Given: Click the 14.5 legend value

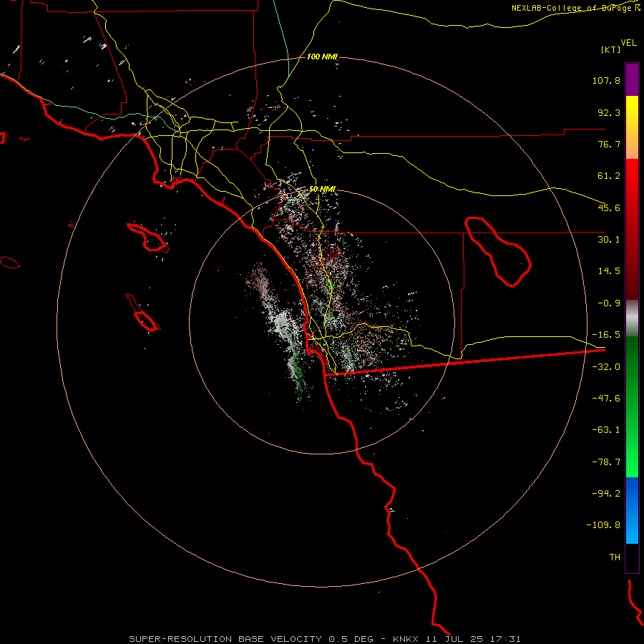Looking at the screenshot, I should coord(609,271).
